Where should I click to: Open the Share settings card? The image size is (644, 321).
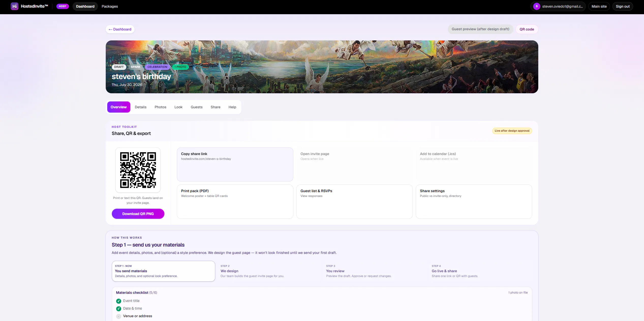(474, 202)
